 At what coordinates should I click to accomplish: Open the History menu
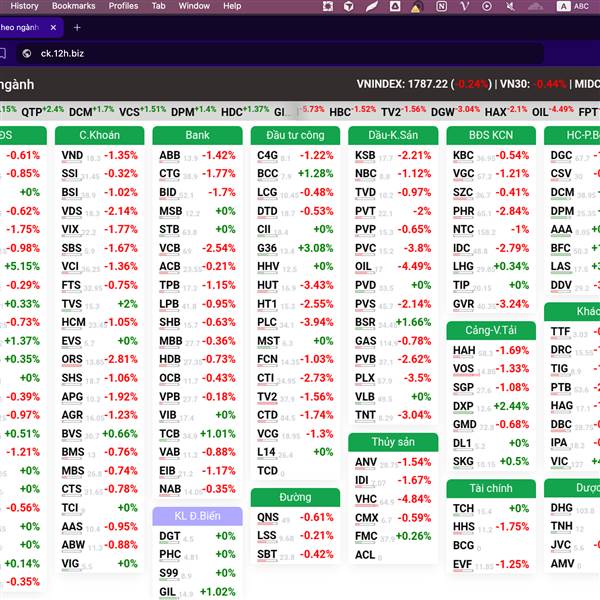coord(24,6)
